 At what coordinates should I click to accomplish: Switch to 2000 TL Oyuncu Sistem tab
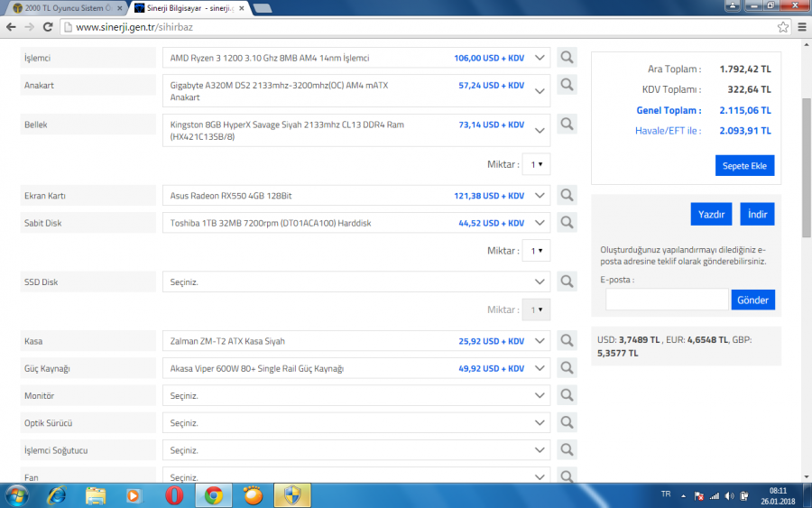(68, 8)
